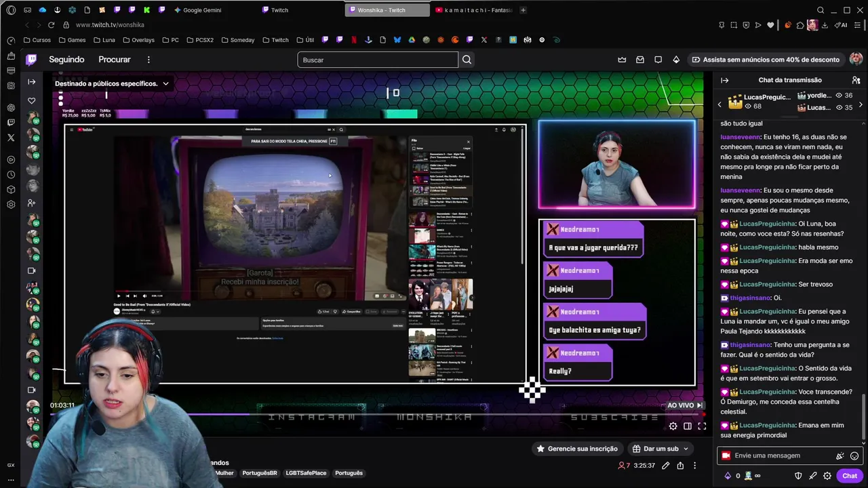
Task: Go to previous gift leaderboard page
Action: tap(719, 104)
